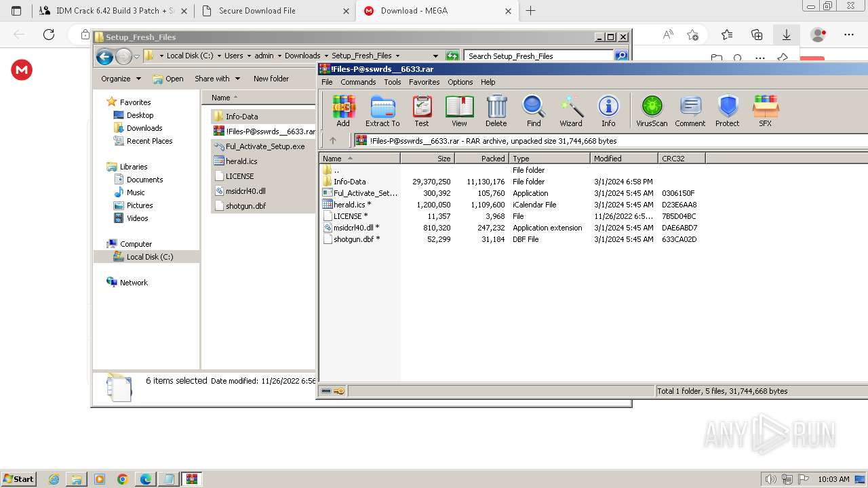Open a new Edge tab

pos(531,11)
